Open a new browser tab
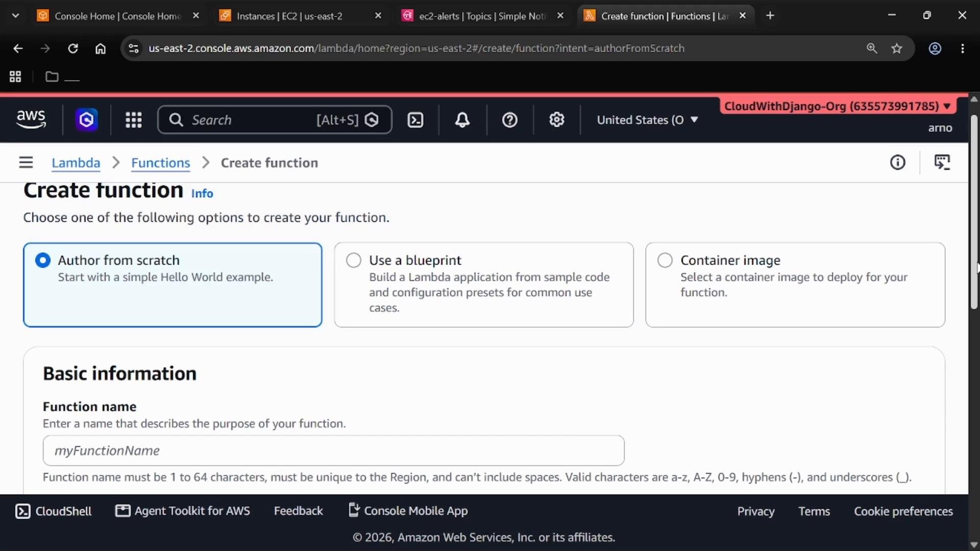The width and height of the screenshot is (980, 551). [770, 16]
